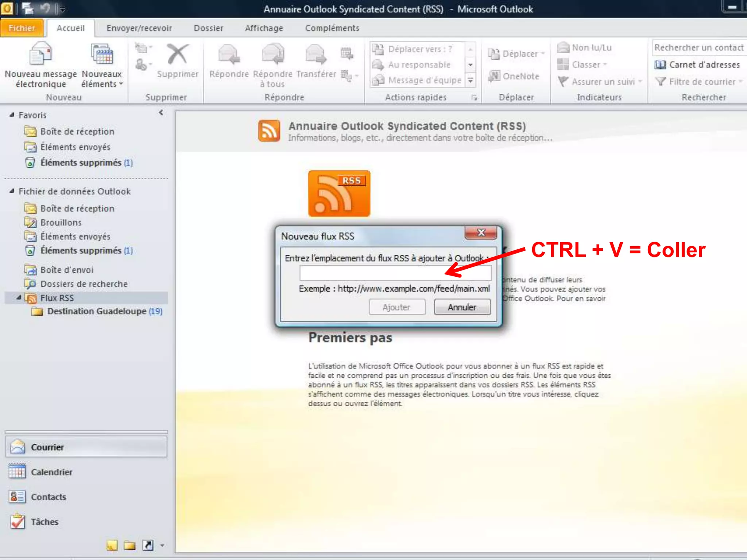
Task: Click the small RSS header icon
Action: pyautogui.click(x=269, y=131)
